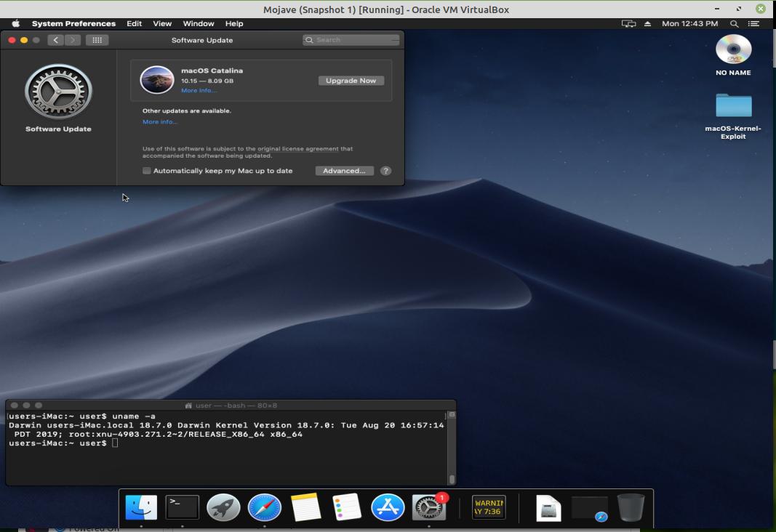Image resolution: width=776 pixels, height=532 pixels.
Task: Click the Software Update search field
Action: (351, 40)
